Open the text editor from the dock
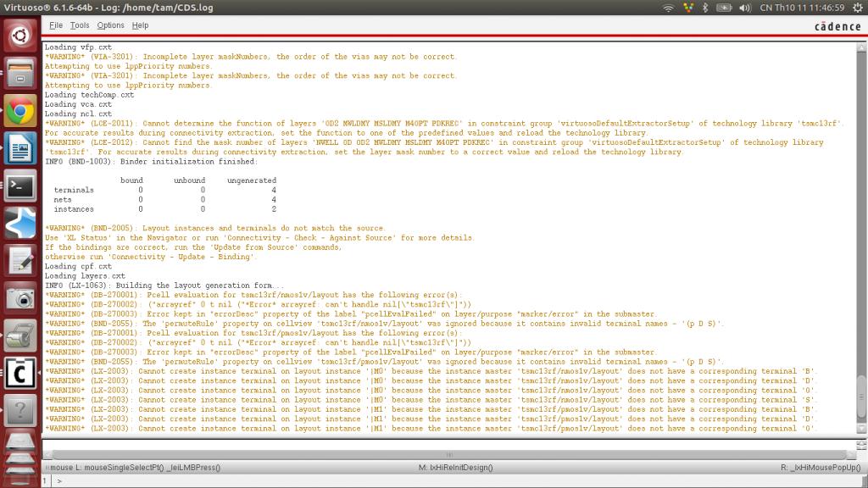This screenshot has height=488, width=868. pyautogui.click(x=20, y=261)
